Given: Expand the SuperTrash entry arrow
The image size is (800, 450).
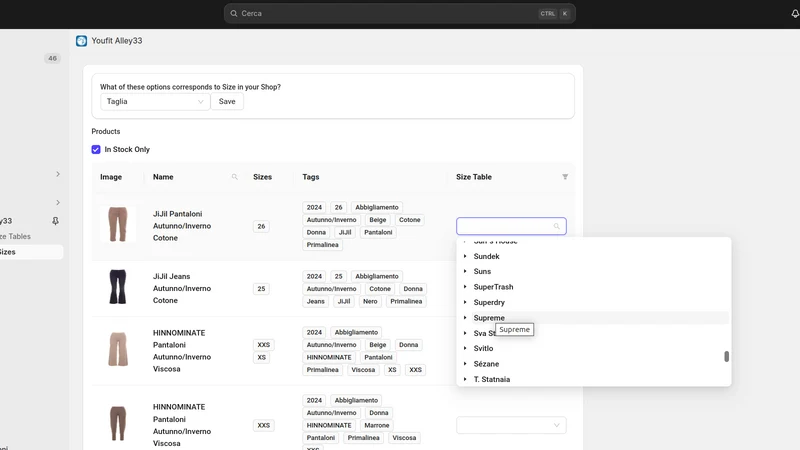Looking at the screenshot, I should tap(465, 287).
